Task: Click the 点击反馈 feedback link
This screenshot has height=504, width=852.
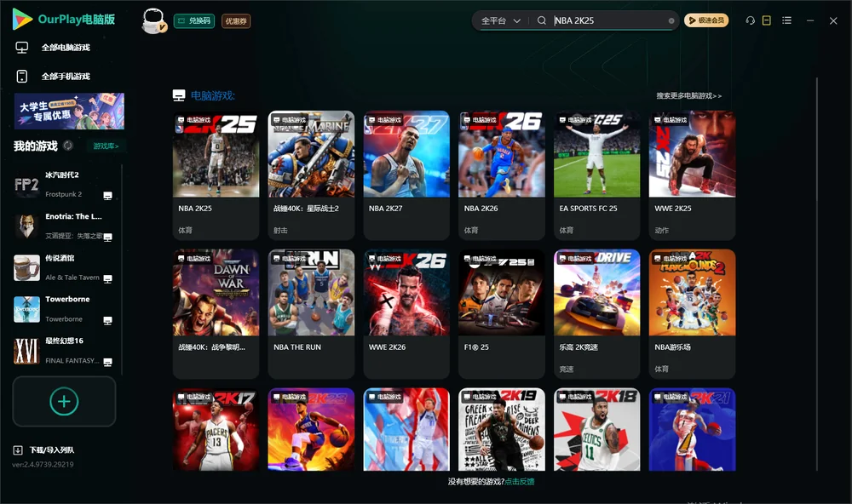Action: click(520, 481)
